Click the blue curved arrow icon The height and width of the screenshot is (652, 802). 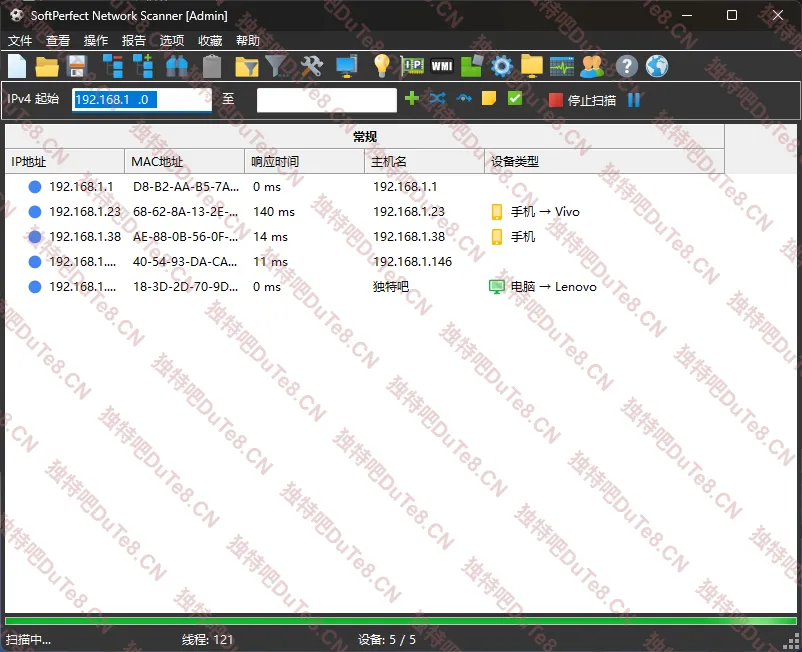coord(464,99)
